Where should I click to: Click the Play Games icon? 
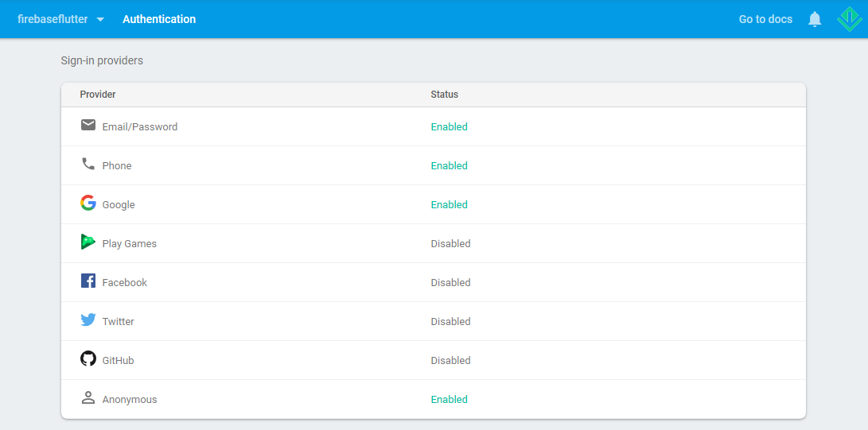coord(88,242)
